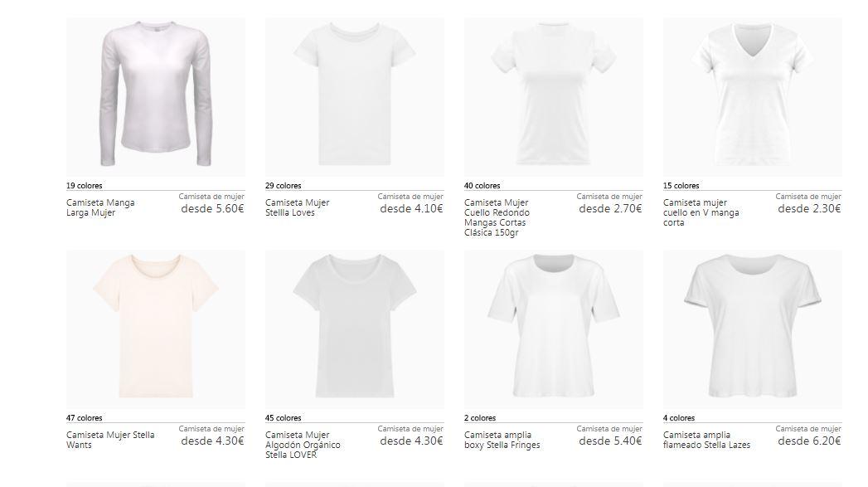Open Camiseta mujer cuello en V link
The height and width of the screenshot is (487, 868).
pyautogui.click(x=701, y=212)
